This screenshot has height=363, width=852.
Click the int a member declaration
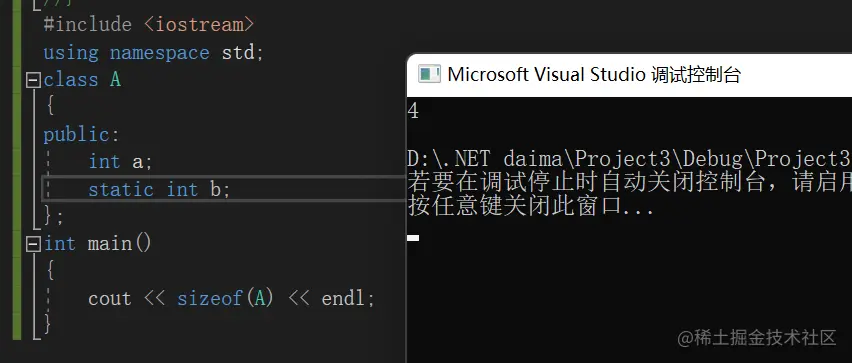click(x=121, y=162)
